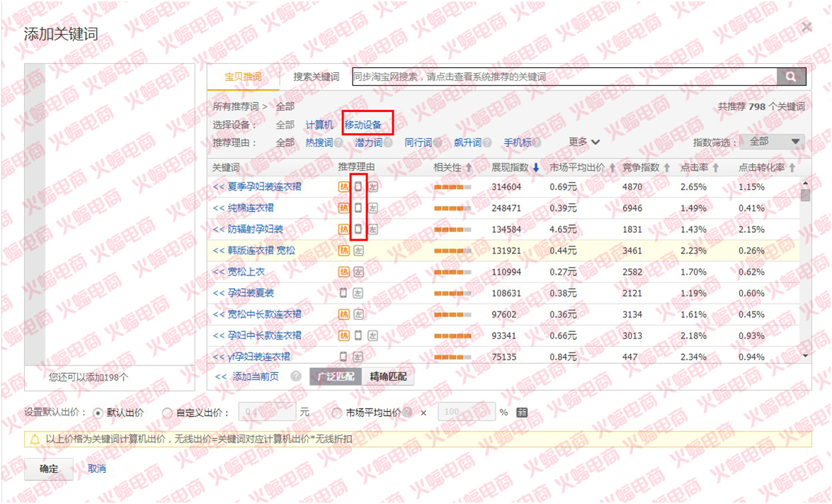Click the 左 badge in 防辐射孕妇装 row
Image resolution: width=832 pixels, height=504 pixels.
pyautogui.click(x=373, y=229)
